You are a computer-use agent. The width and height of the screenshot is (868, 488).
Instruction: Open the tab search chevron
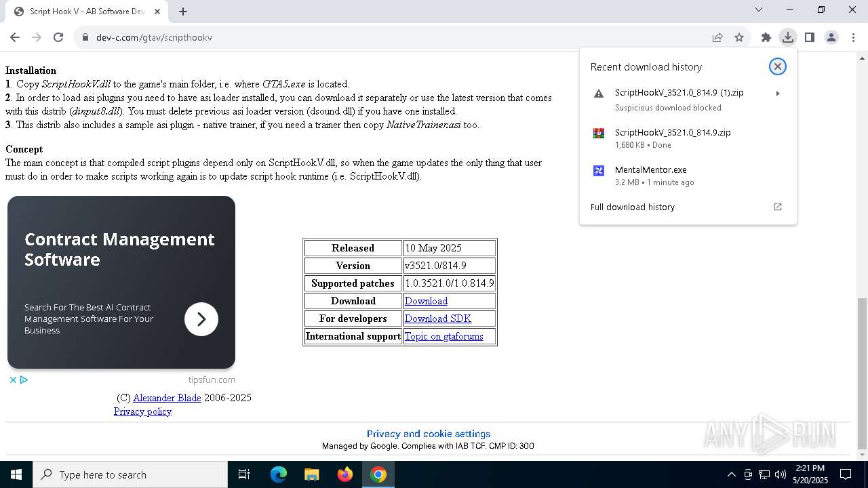tap(759, 10)
